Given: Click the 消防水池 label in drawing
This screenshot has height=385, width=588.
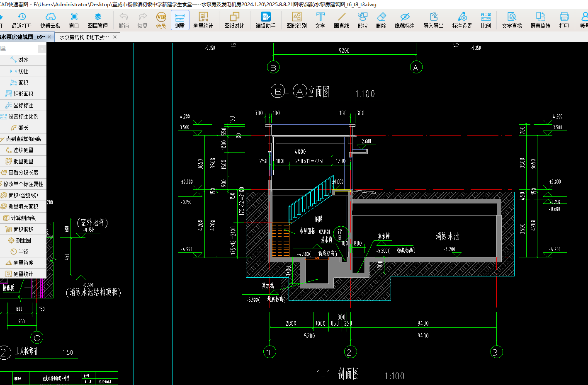Looking at the screenshot, I should click(447, 236).
